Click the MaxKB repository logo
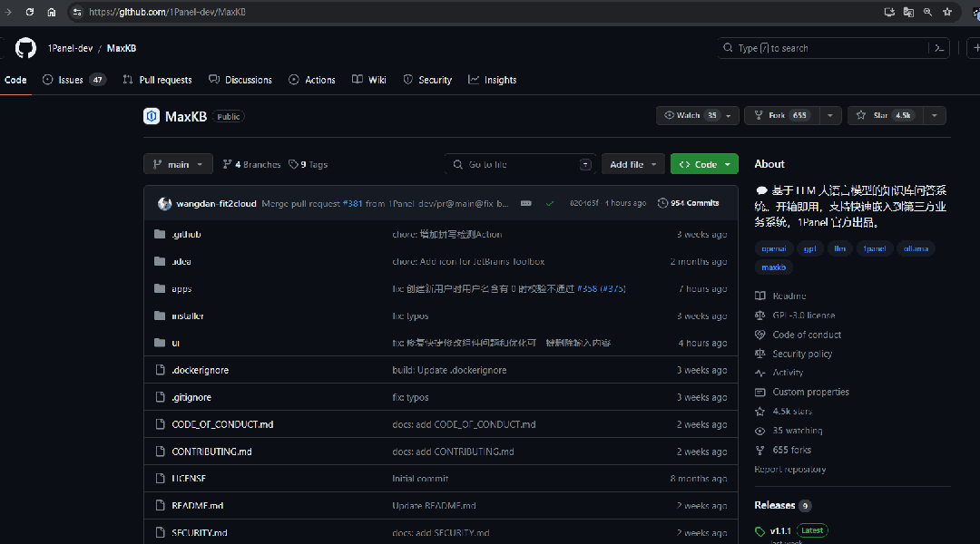Viewport: 980px width, 544px height. coord(152,116)
